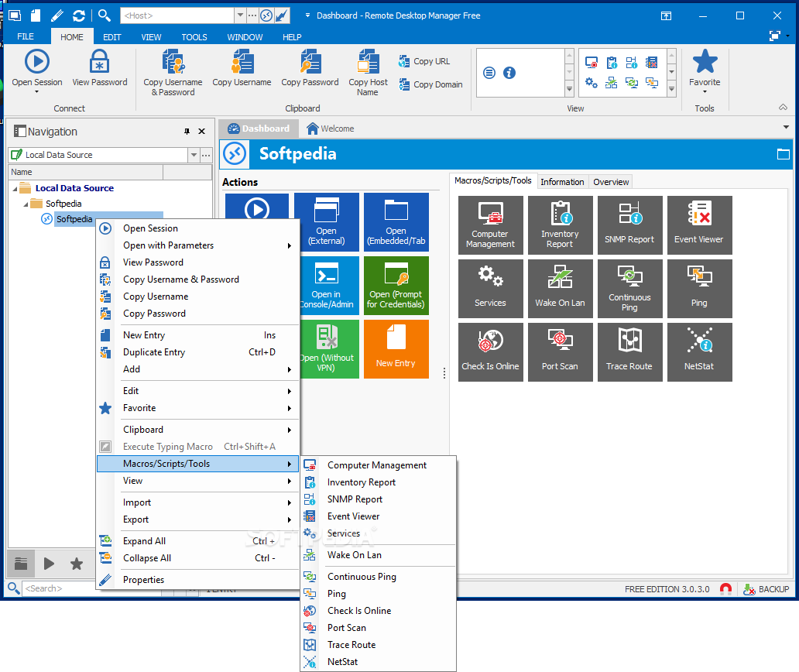799x672 pixels.
Task: Click the pencil edit icon in title toolbar
Action: tap(57, 15)
